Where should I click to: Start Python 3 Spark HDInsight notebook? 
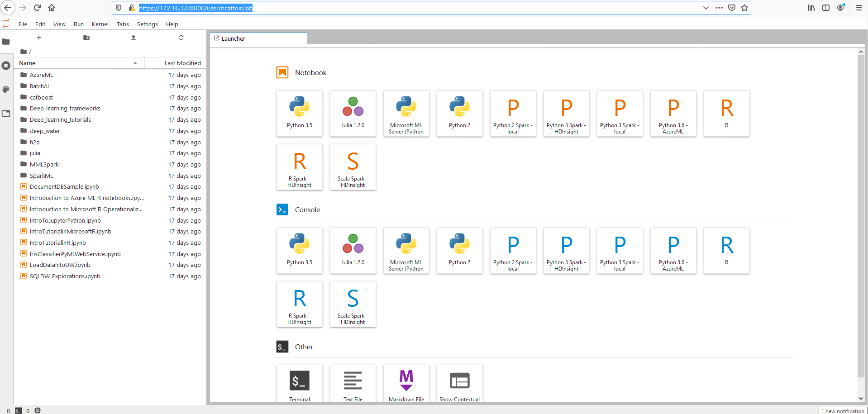pos(566,114)
